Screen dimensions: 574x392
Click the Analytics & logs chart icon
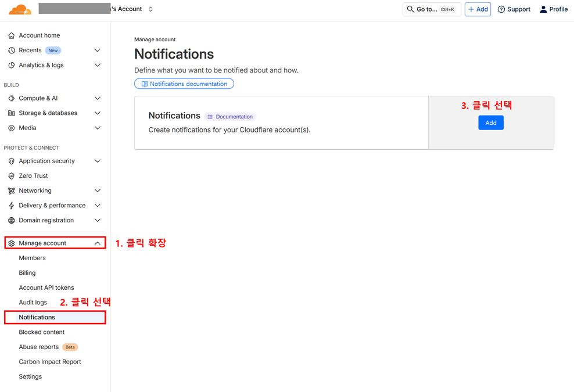tap(12, 65)
